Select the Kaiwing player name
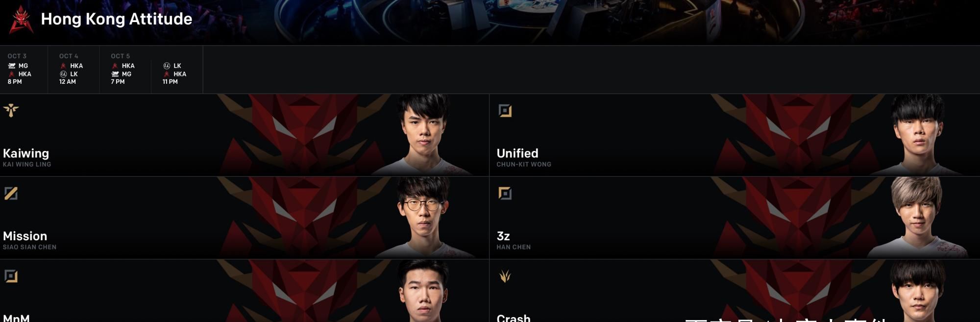Image resolution: width=980 pixels, height=322 pixels. [x=26, y=153]
